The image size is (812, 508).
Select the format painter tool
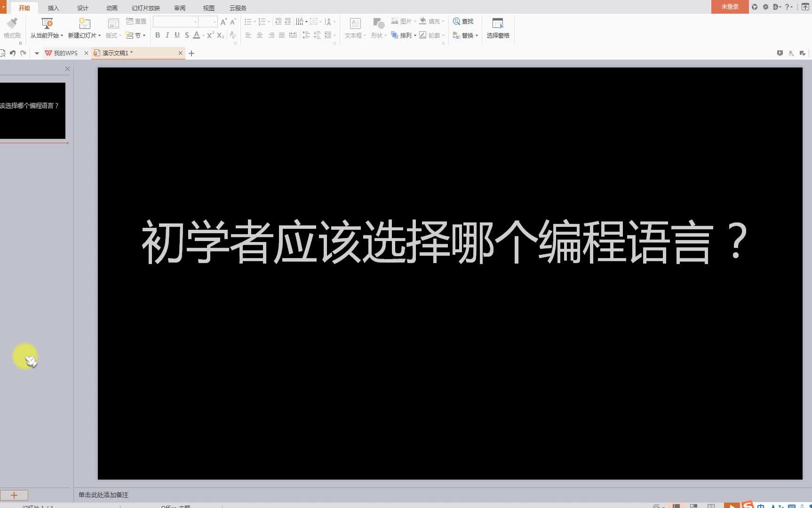[12, 27]
